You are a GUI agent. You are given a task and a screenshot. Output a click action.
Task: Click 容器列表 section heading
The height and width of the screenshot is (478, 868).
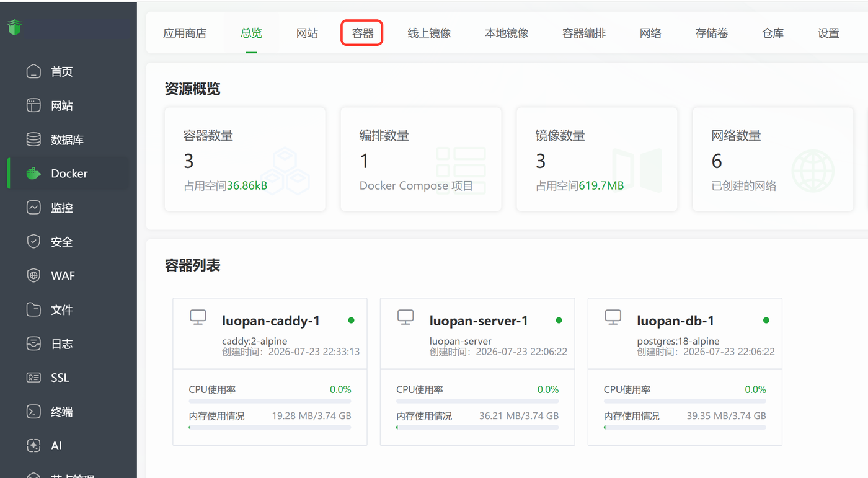click(192, 265)
